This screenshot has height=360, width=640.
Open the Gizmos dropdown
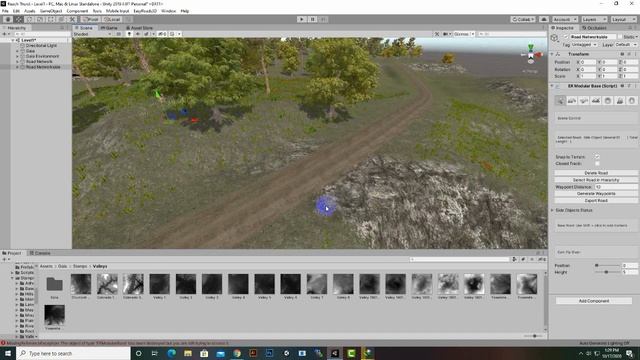[464, 34]
